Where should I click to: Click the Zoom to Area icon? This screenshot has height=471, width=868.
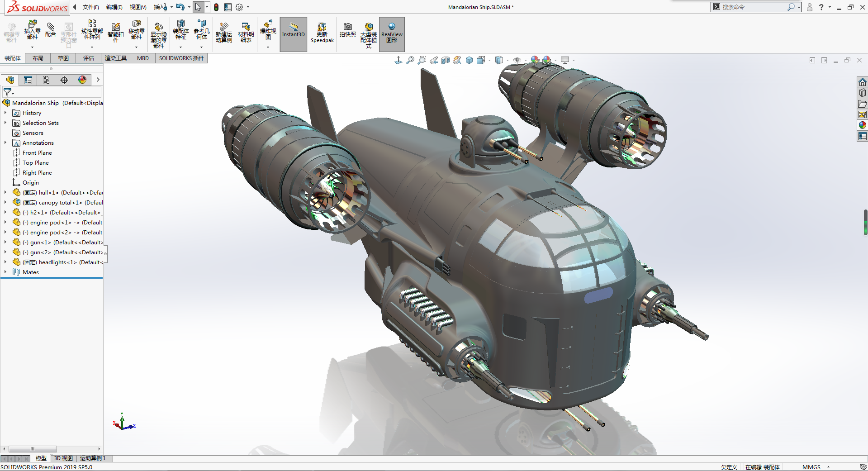[422, 60]
